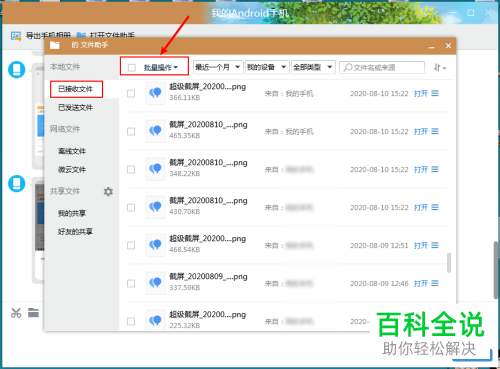
Task: Minimize the 文件助手 window
Action: click(431, 47)
